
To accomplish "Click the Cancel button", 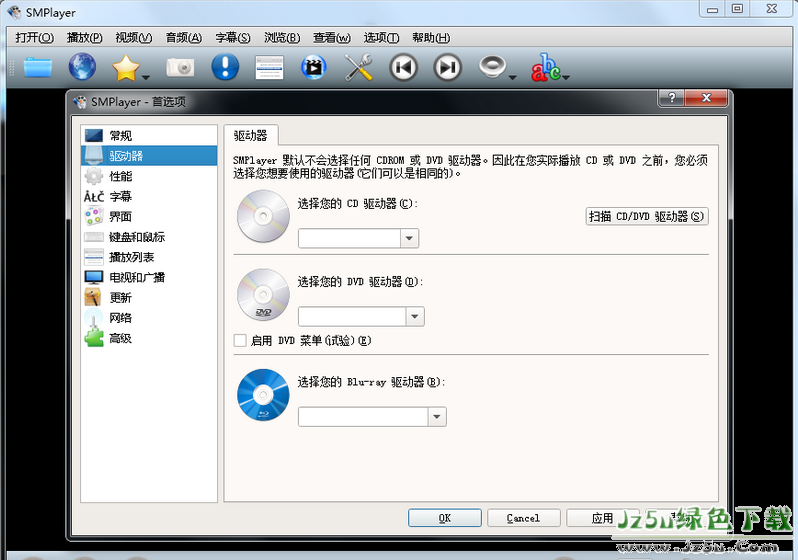I will click(524, 518).
